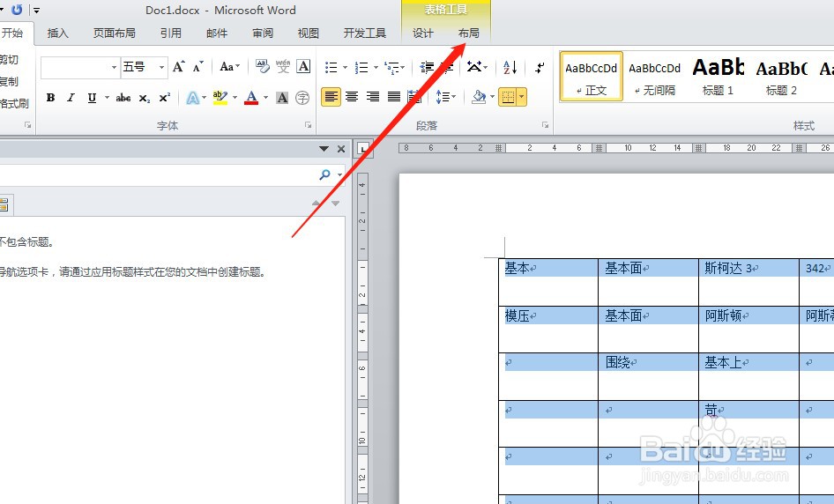
Task: Grow font size button
Action: (x=179, y=66)
